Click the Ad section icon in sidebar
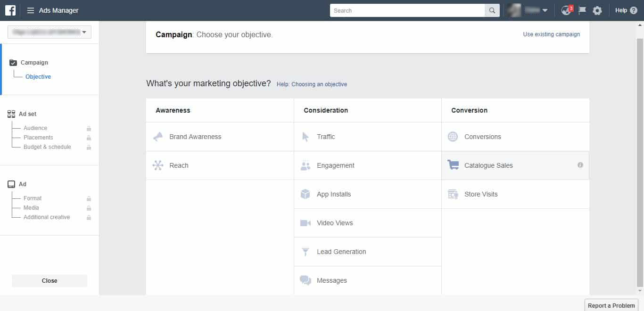 [x=11, y=184]
